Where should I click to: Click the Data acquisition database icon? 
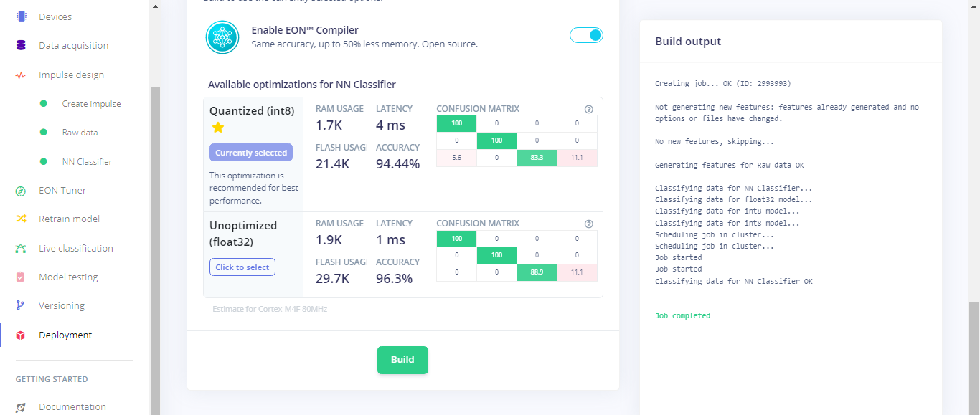pos(21,45)
